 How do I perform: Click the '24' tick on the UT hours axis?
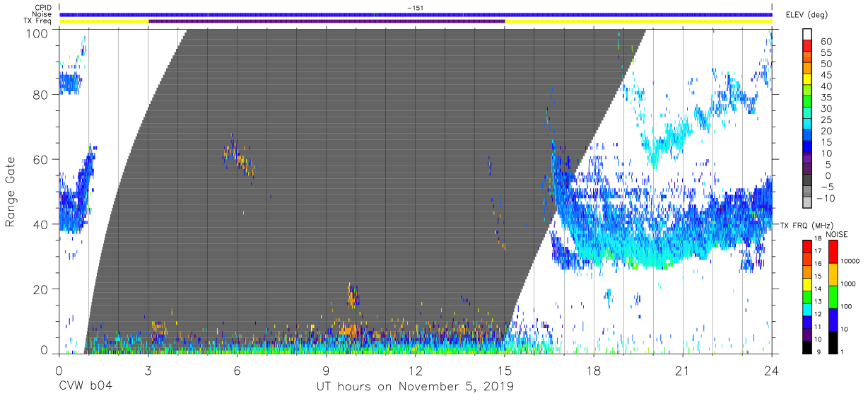coord(771,371)
